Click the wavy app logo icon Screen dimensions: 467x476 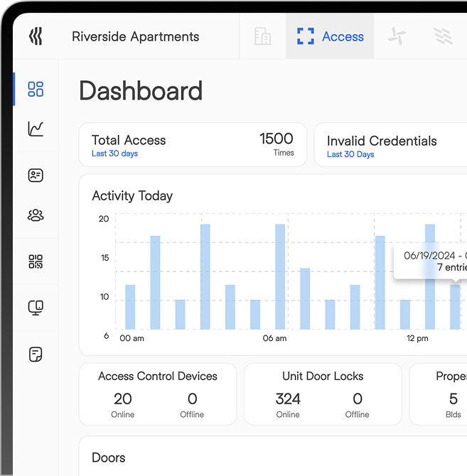[36, 36]
